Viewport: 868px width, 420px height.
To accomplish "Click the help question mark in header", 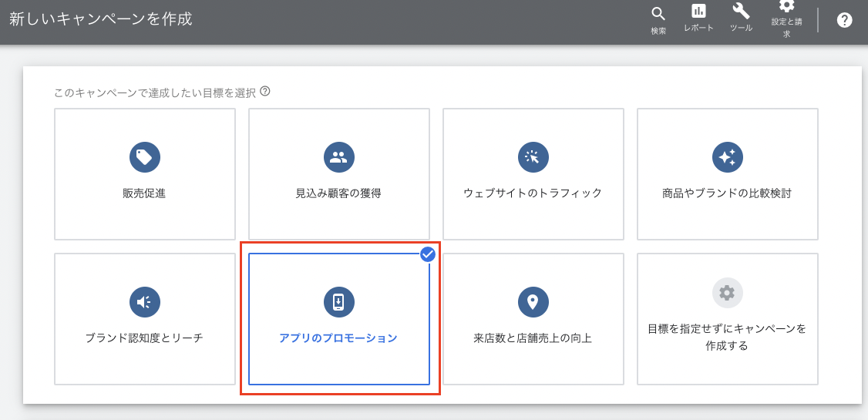I will point(844,21).
